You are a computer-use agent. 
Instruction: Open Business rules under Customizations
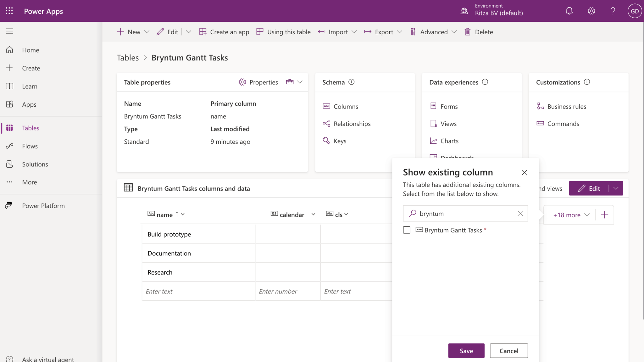[566, 106]
